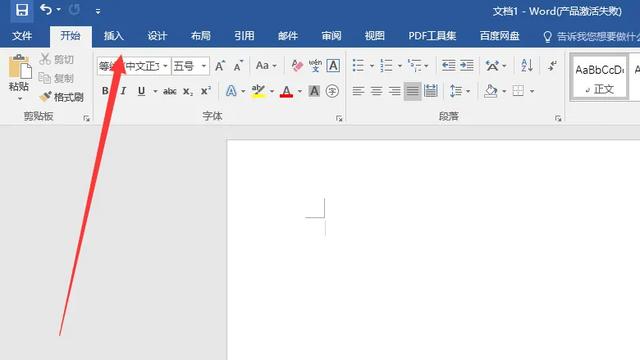Open the Undo history dropdown arrow

tap(59, 10)
